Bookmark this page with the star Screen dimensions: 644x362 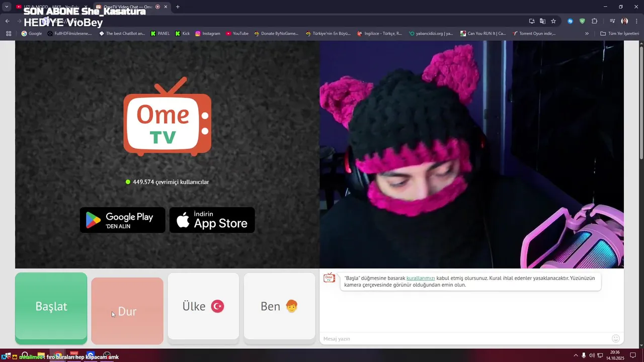553,21
